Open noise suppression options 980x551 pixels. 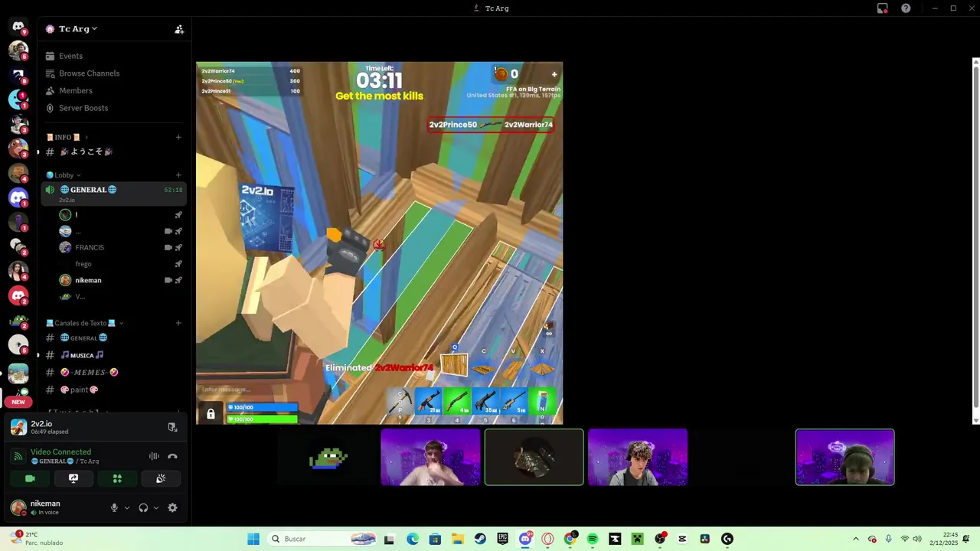(154, 456)
